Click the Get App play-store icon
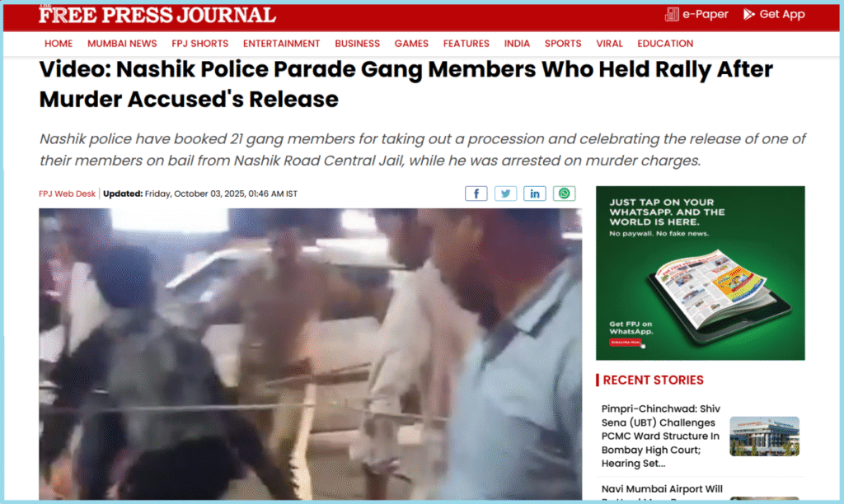Viewport: 844px width, 504px height. tap(748, 15)
